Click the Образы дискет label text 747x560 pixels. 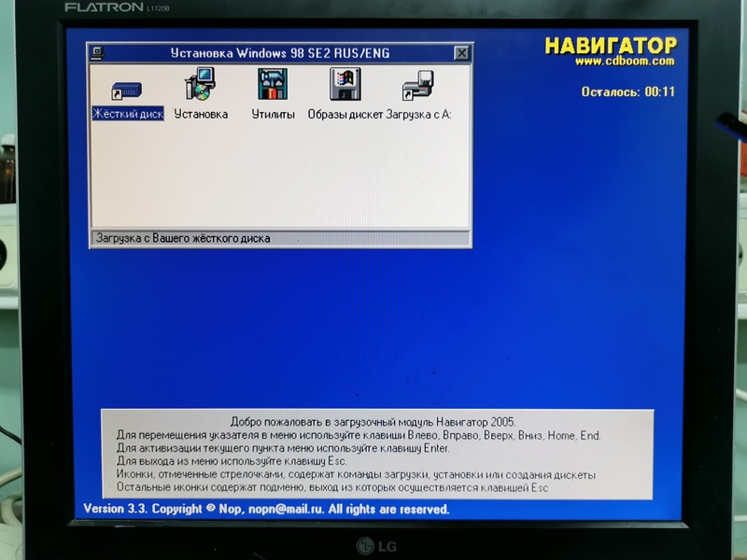point(345,114)
